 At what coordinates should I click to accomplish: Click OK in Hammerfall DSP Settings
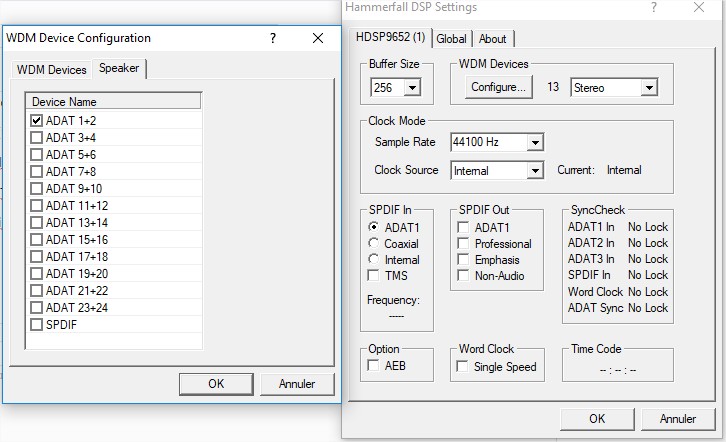click(x=597, y=419)
